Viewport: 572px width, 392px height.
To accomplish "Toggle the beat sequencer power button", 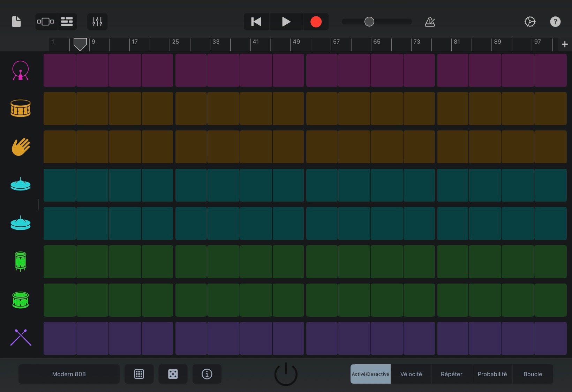I will click(286, 374).
